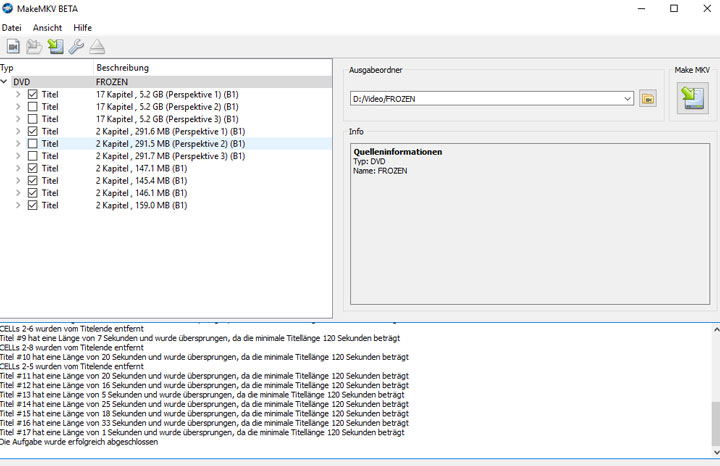Expand the 145.4 MB title row
The height and width of the screenshot is (466, 720).
click(x=18, y=180)
